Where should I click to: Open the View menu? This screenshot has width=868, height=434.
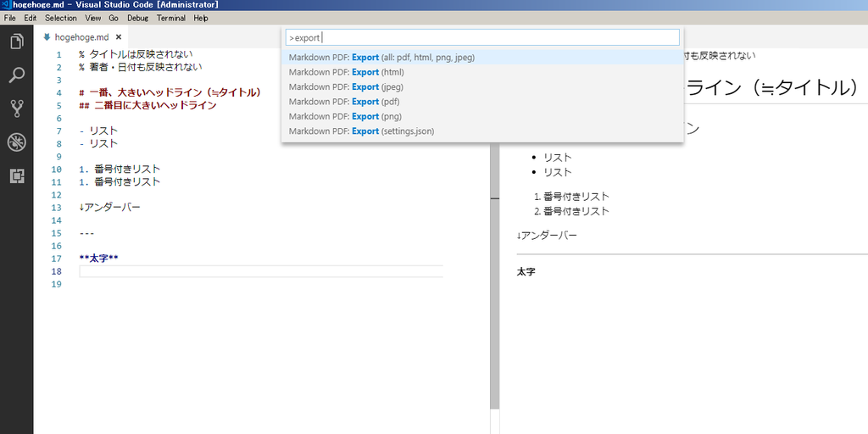coord(93,19)
